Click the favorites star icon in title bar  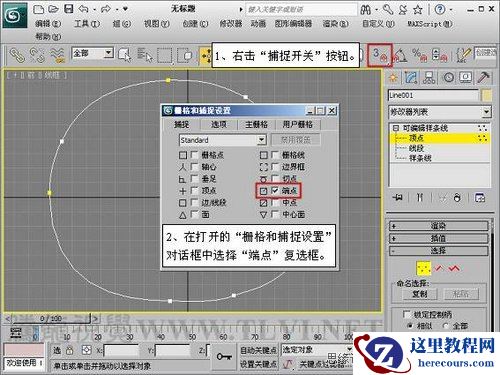pos(418,10)
